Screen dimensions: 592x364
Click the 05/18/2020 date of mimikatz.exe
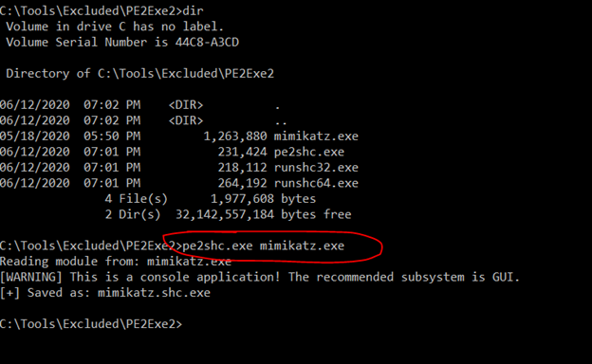click(35, 136)
